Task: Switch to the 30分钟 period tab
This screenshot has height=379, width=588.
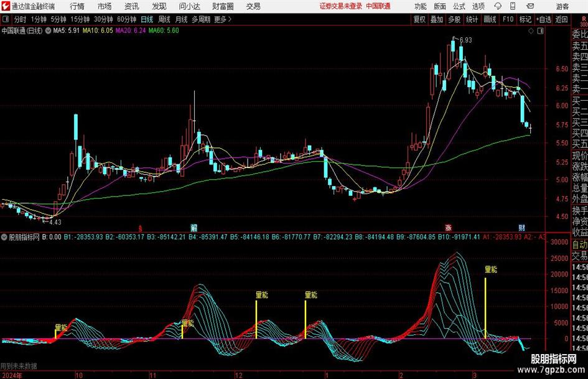Action: pos(103,19)
